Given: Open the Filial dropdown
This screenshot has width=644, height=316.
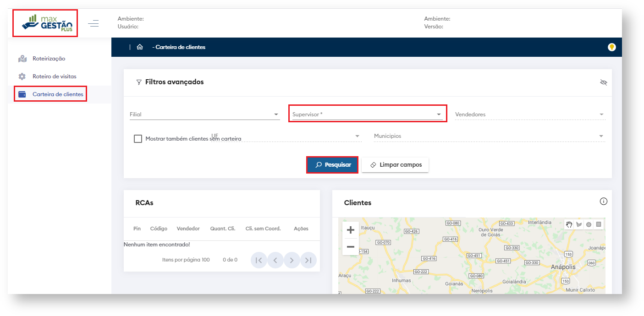Looking at the screenshot, I should 204,114.
